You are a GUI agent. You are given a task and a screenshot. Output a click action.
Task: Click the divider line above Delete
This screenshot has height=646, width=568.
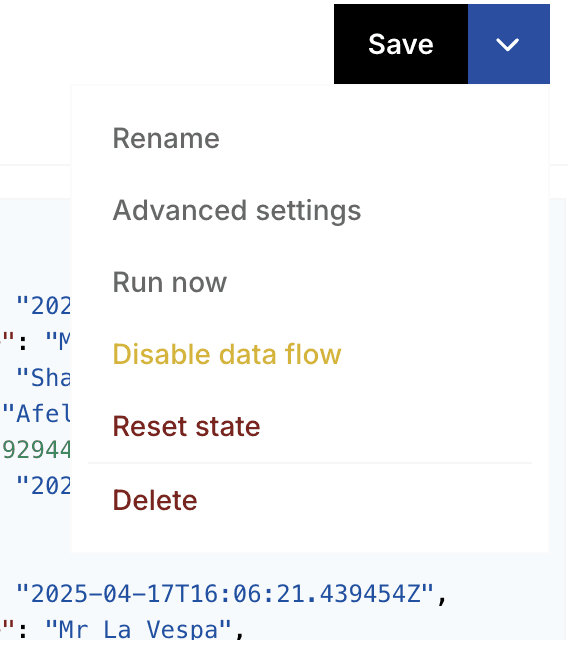310,463
